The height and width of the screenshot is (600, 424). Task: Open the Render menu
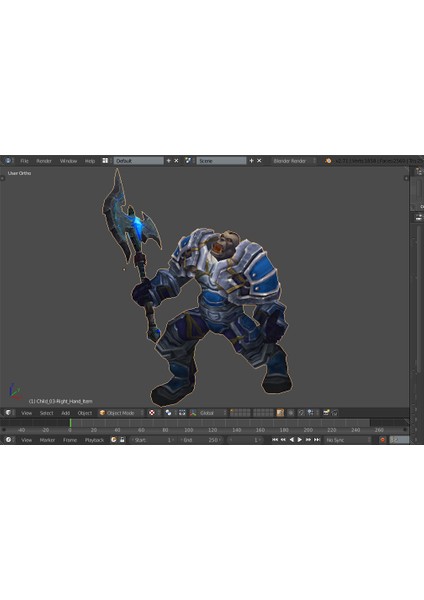pyautogui.click(x=44, y=161)
